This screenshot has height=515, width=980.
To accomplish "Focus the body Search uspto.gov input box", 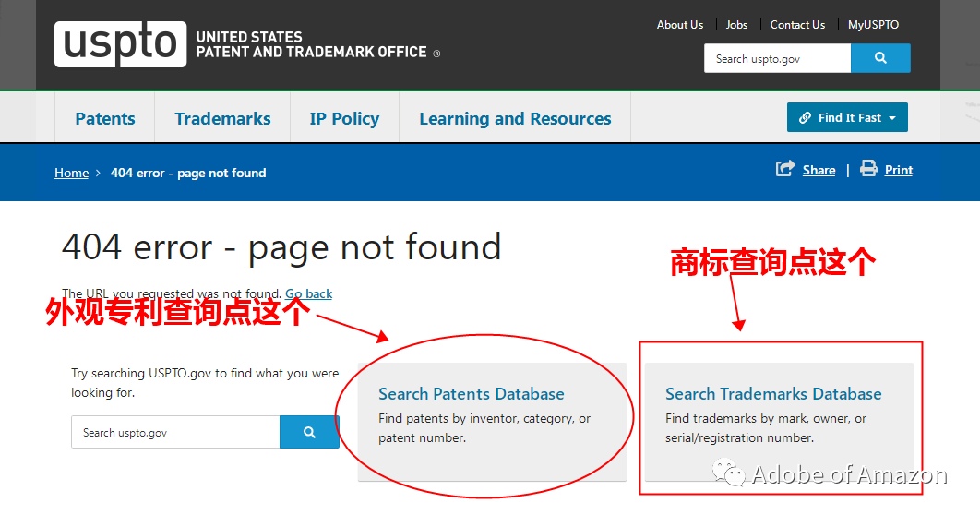I will tap(175, 432).
